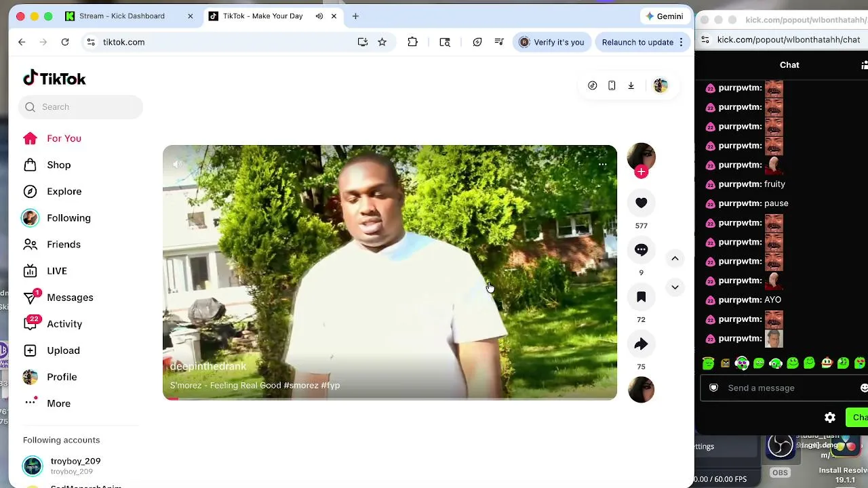Like the video using the heart icon
Screen dimensions: 868x488
coord(641,203)
